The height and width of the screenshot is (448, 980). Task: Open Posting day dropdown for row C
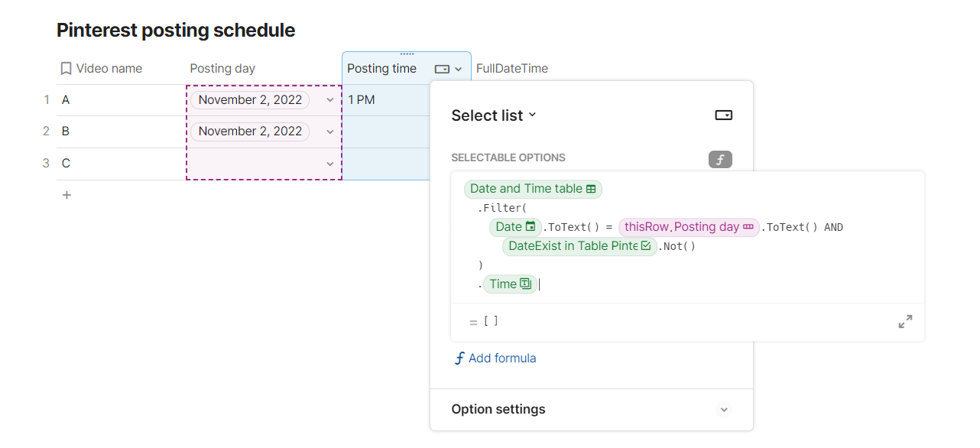pyautogui.click(x=330, y=164)
